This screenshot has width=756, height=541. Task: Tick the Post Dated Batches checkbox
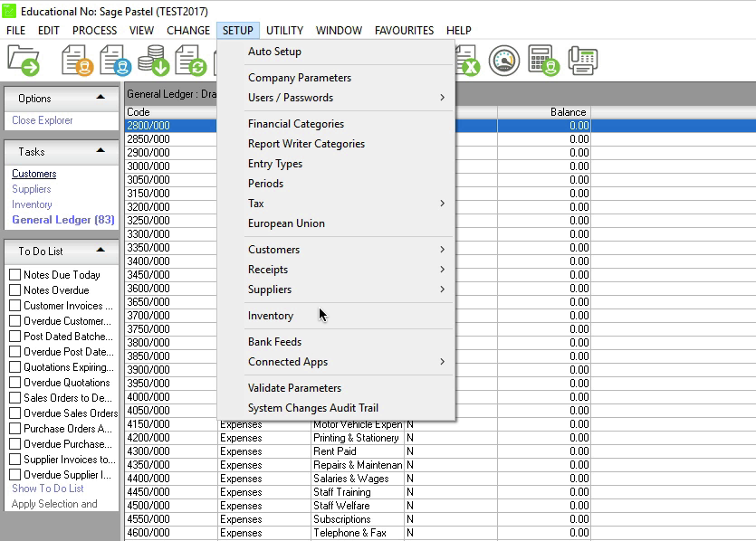14,337
